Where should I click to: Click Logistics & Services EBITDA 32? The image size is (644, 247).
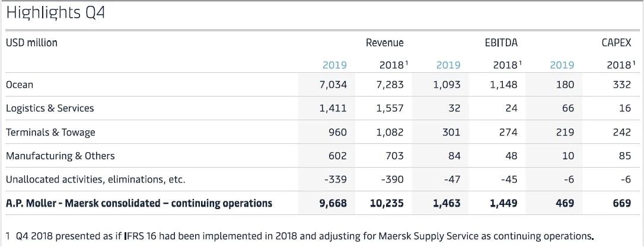click(x=454, y=108)
